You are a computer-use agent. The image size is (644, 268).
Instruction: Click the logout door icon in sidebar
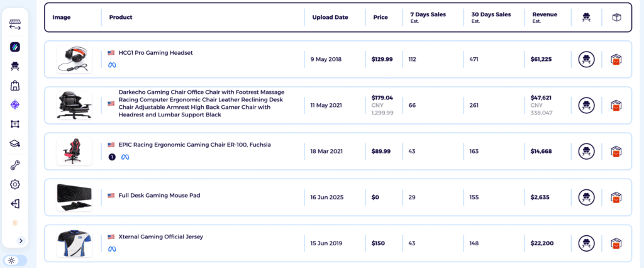[x=15, y=204]
